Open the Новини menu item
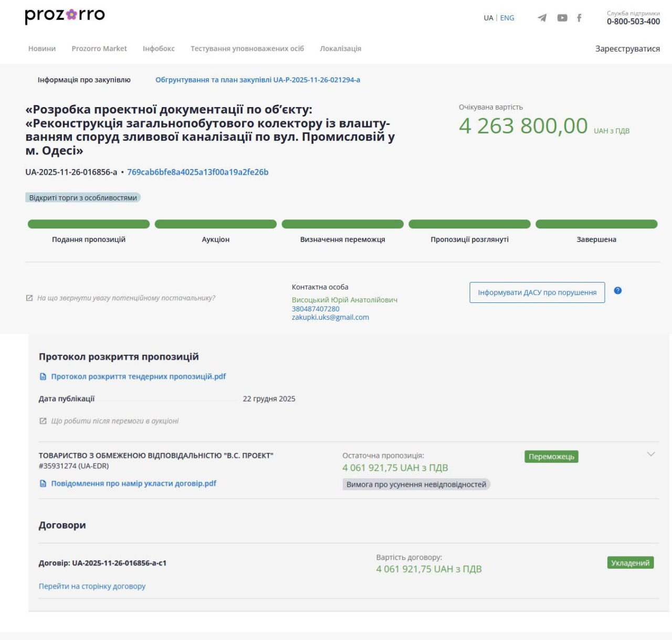 [x=42, y=48]
